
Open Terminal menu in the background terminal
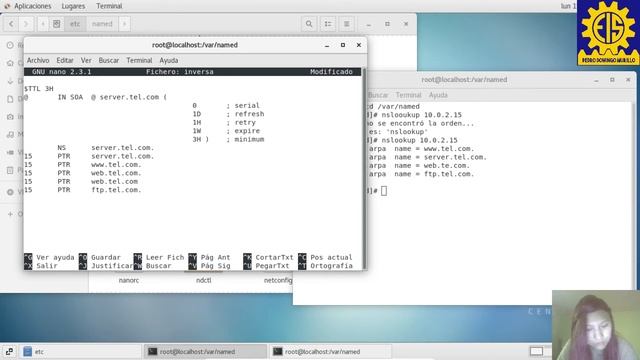[408, 95]
